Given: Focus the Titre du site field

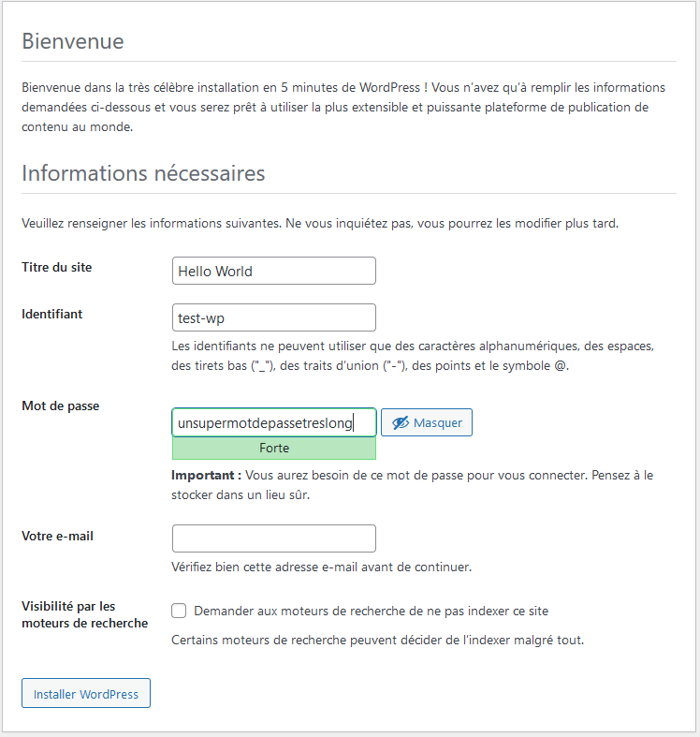Looking at the screenshot, I should pyautogui.click(x=274, y=271).
